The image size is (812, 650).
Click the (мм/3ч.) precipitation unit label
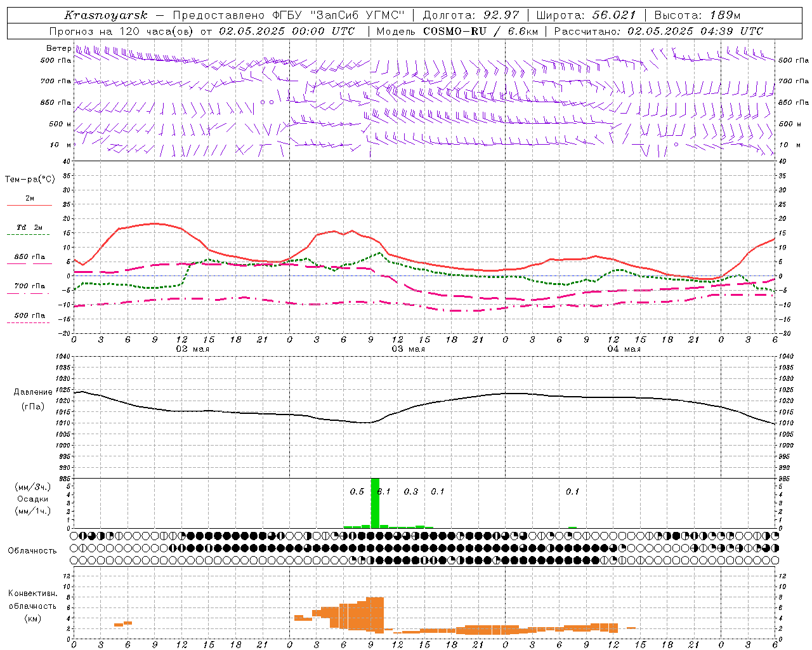click(x=32, y=487)
